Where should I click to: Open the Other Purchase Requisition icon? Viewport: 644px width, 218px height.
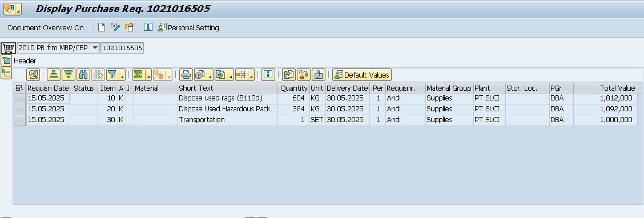pos(129,27)
